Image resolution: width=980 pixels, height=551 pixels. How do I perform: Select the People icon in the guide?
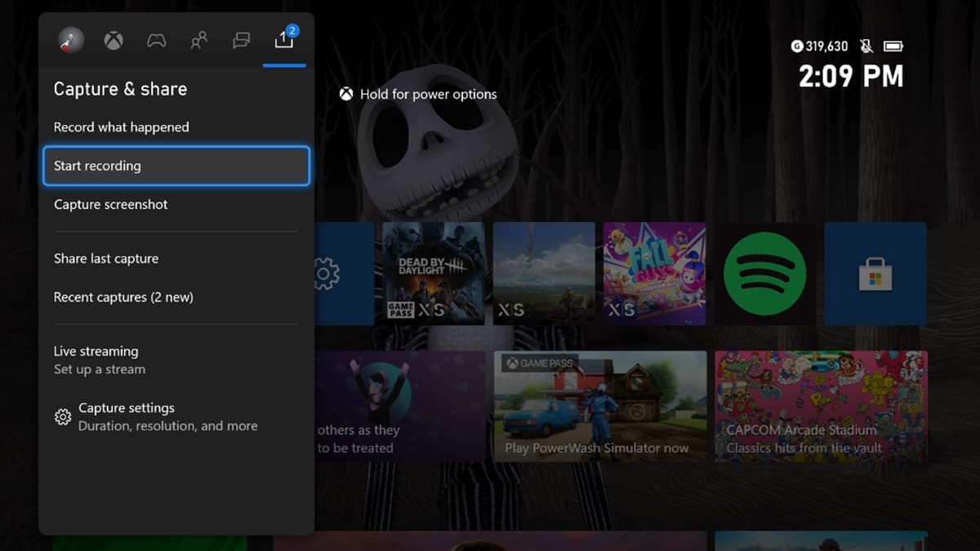click(x=198, y=39)
